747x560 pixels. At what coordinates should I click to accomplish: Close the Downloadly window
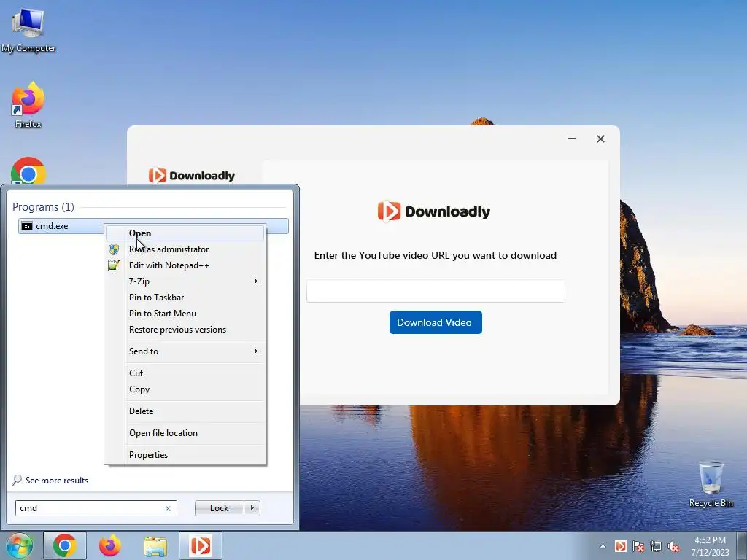(601, 139)
